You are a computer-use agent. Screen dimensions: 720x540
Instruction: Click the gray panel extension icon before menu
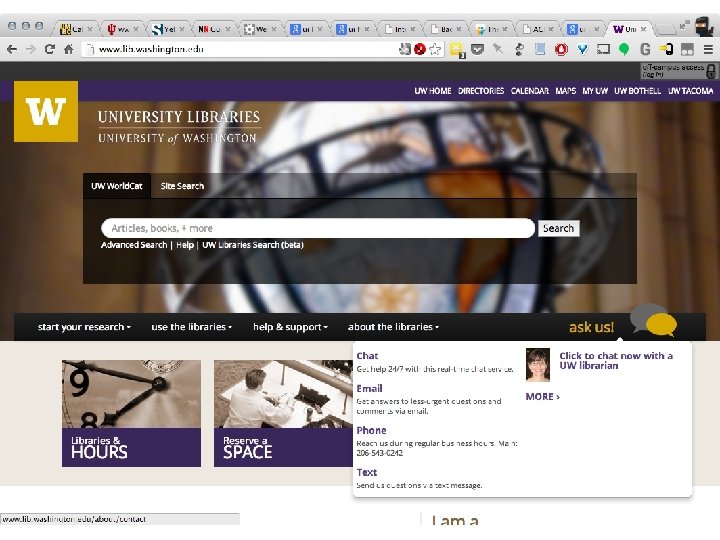click(x=687, y=49)
